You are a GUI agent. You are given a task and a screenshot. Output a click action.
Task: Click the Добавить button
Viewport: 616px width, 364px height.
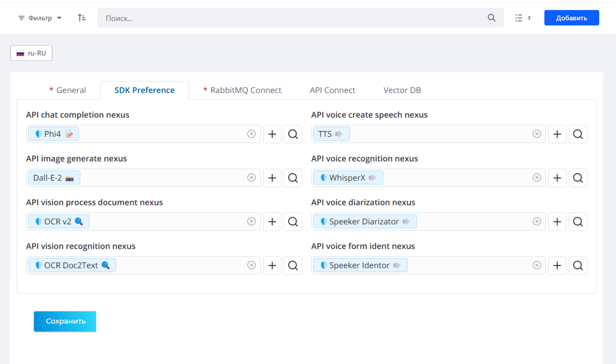[x=571, y=18]
